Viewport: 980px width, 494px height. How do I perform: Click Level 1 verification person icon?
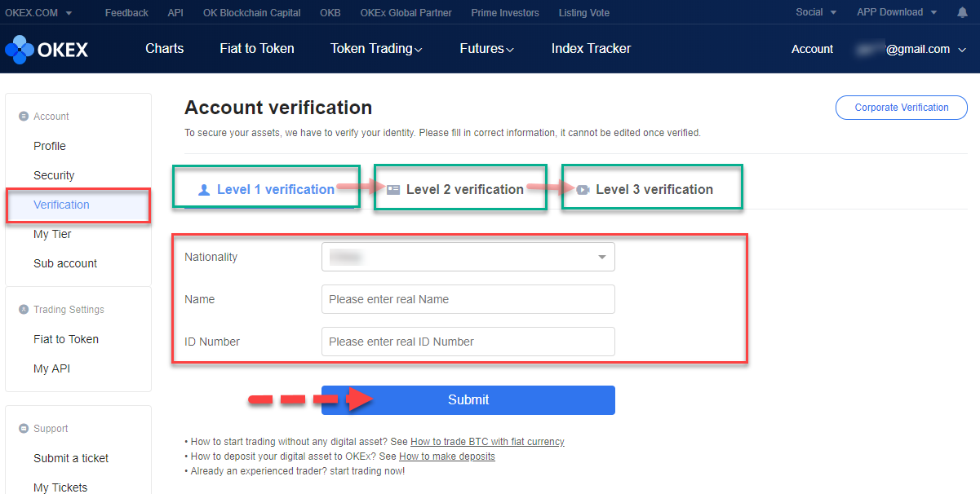tap(205, 190)
